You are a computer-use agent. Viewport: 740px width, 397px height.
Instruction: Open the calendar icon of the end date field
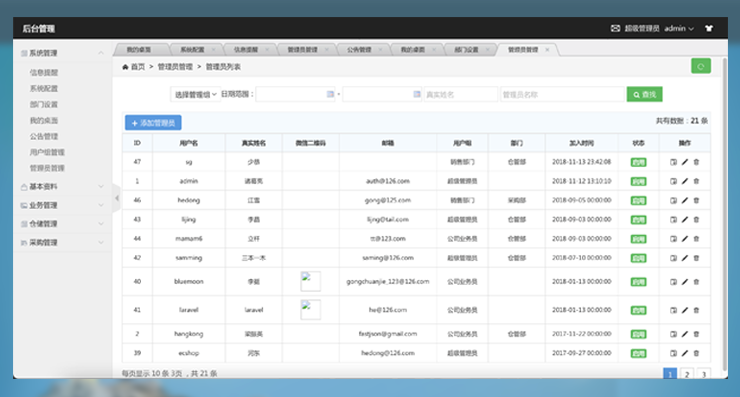[417, 94]
